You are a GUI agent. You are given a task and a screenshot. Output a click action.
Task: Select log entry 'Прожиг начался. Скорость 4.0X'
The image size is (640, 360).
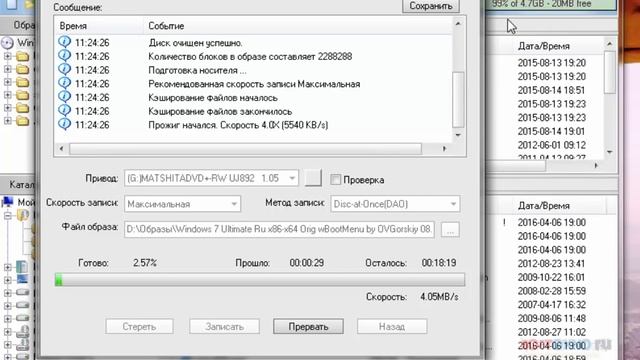pyautogui.click(x=238, y=125)
